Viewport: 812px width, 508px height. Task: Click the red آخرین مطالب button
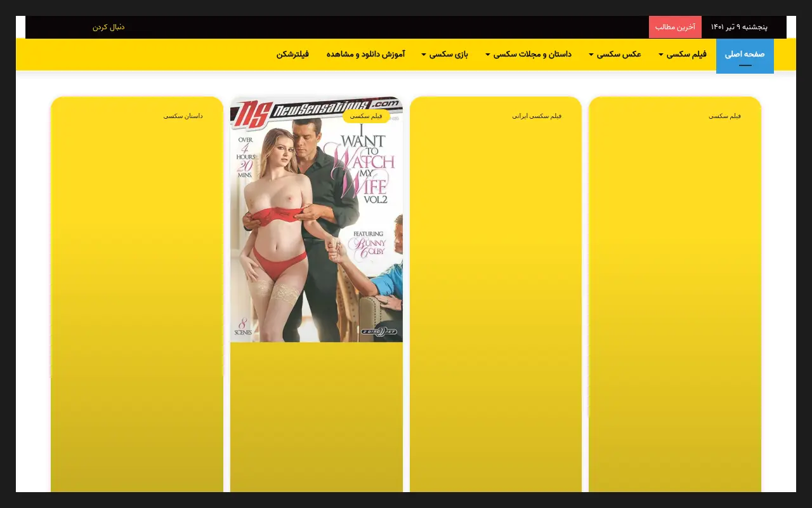675,27
